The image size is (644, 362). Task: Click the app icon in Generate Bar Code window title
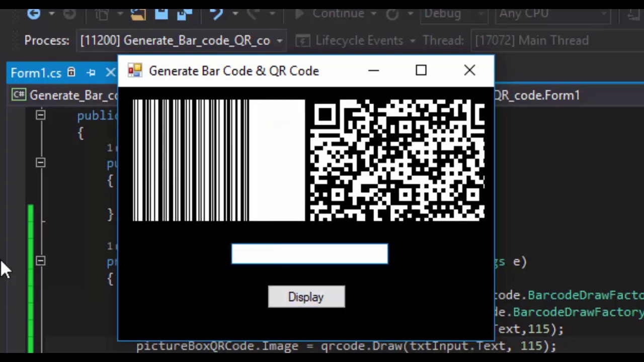tap(135, 71)
